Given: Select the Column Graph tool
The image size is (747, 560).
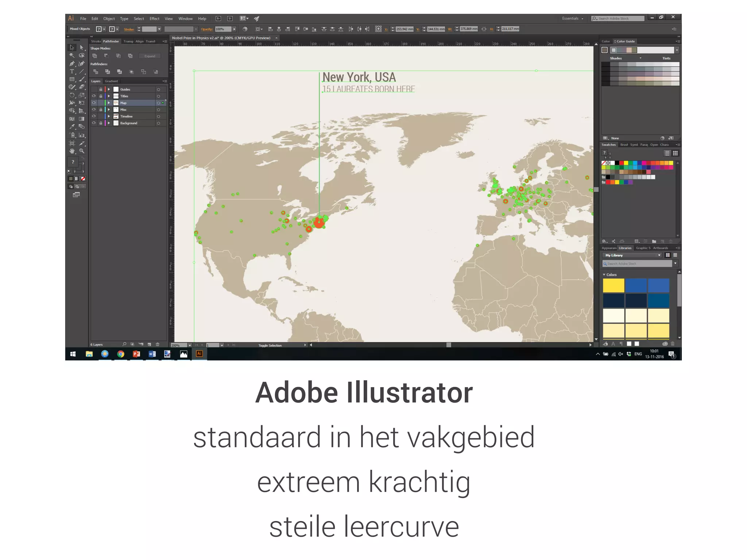Looking at the screenshot, I should [82, 135].
